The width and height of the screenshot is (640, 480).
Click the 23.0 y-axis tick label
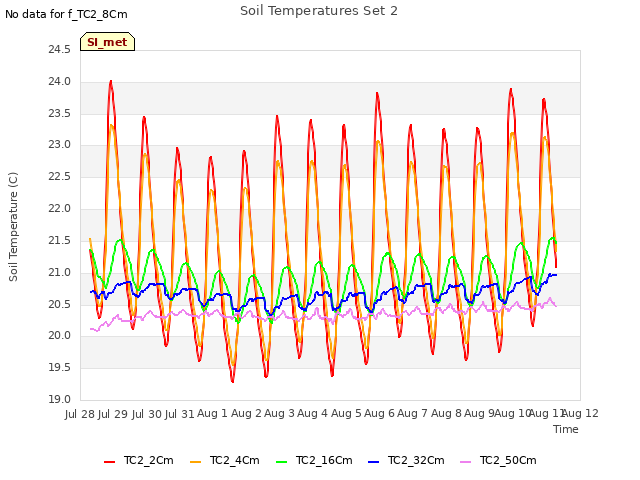click(x=60, y=144)
